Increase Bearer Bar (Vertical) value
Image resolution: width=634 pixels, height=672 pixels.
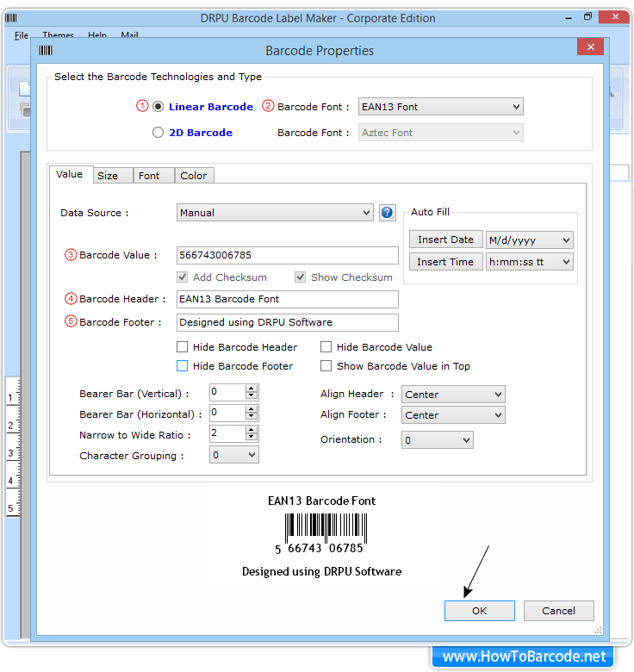tap(252, 389)
